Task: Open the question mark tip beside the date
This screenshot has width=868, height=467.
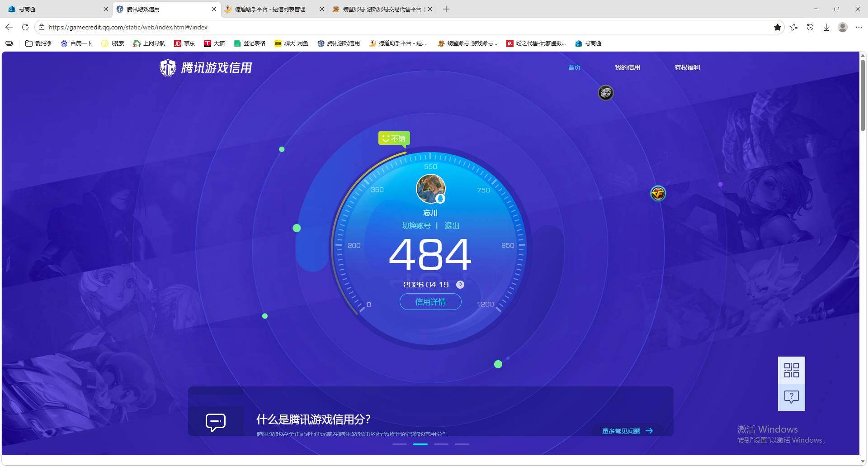Action: (x=460, y=285)
